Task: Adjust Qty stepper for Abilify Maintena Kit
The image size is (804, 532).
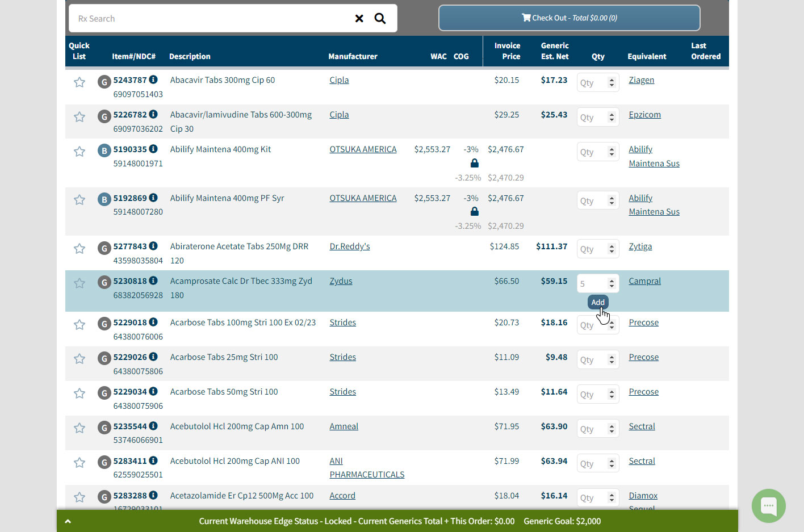Action: pyautogui.click(x=612, y=152)
